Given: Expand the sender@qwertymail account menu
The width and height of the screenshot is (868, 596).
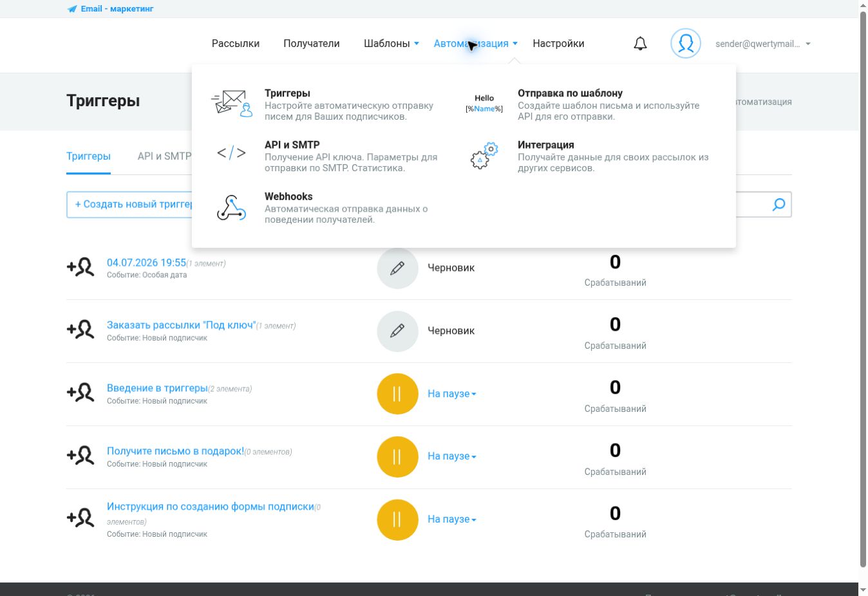Looking at the screenshot, I should [763, 44].
